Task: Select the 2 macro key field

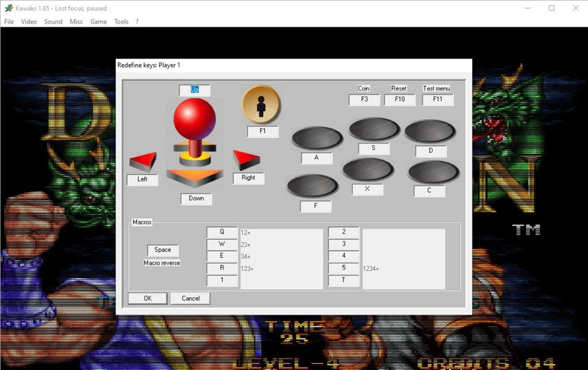Action: click(x=344, y=232)
